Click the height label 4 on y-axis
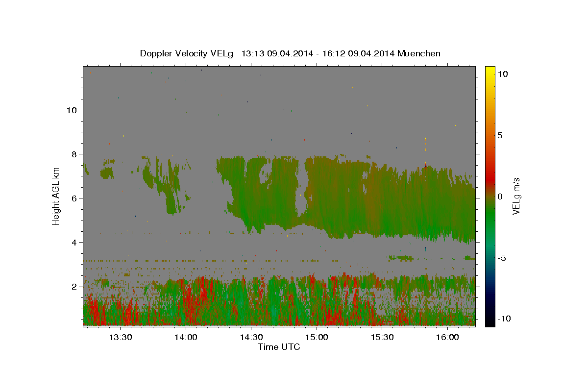The width and height of the screenshot is (588, 392). [x=74, y=243]
